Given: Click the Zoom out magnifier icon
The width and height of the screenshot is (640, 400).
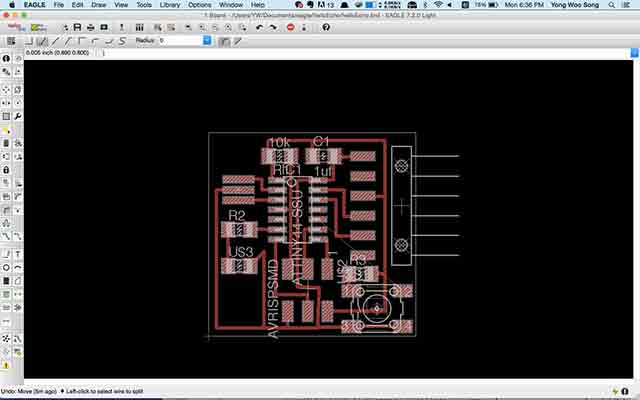Looking at the screenshot, I should click(216, 27).
